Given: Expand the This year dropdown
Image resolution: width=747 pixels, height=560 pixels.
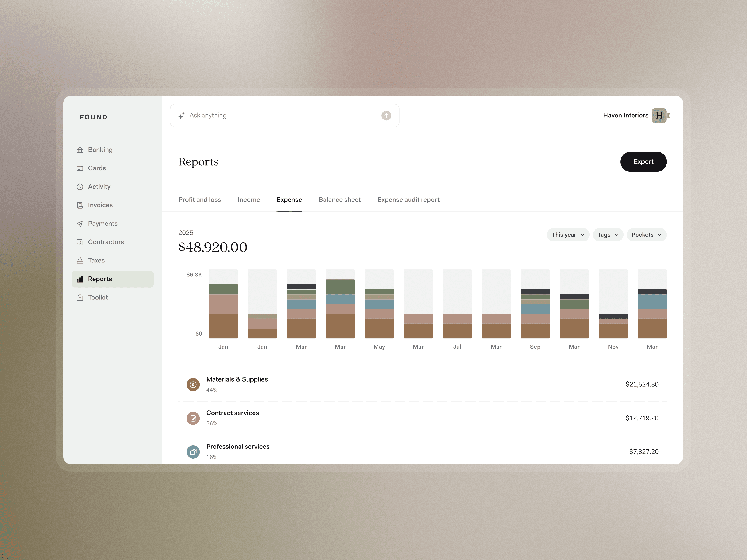Looking at the screenshot, I should 568,234.
